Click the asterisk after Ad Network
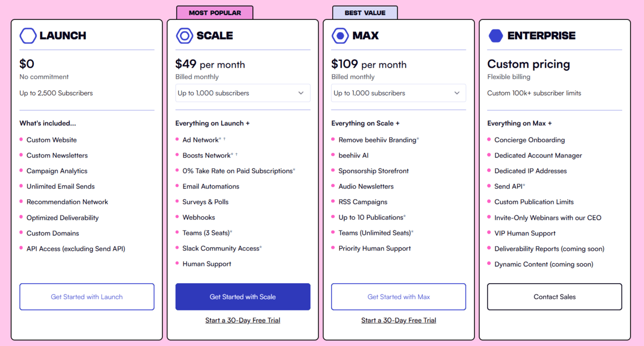The image size is (644, 346). pyautogui.click(x=220, y=138)
